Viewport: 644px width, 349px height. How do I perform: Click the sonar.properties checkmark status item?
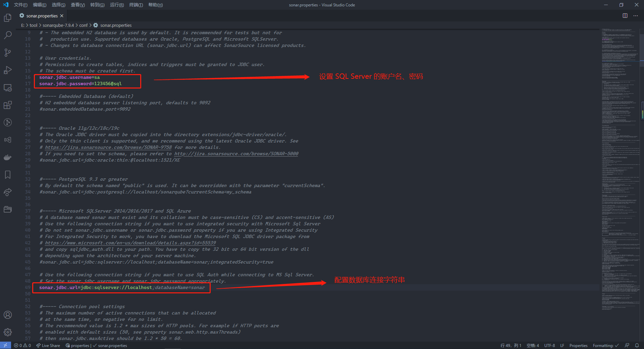pos(110,345)
